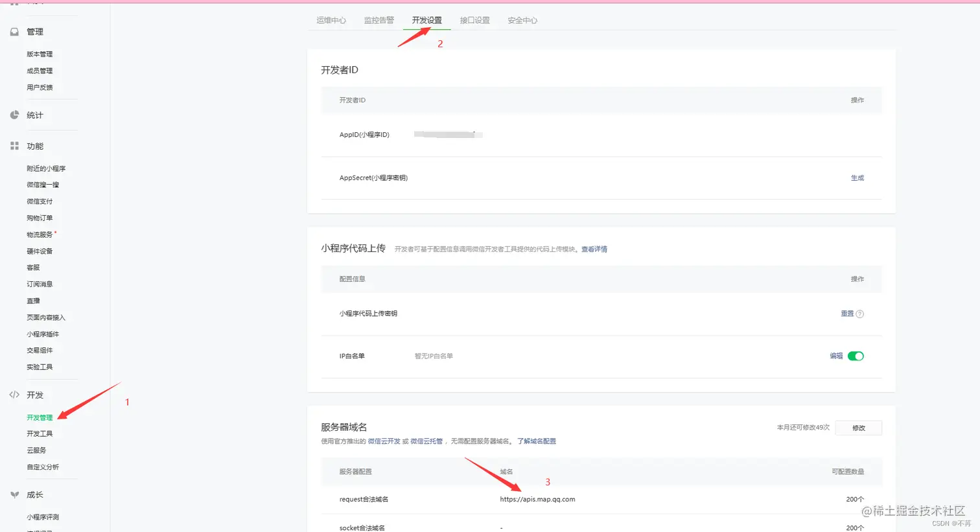Open the 安全中心 tab
The image size is (980, 532).
click(522, 20)
